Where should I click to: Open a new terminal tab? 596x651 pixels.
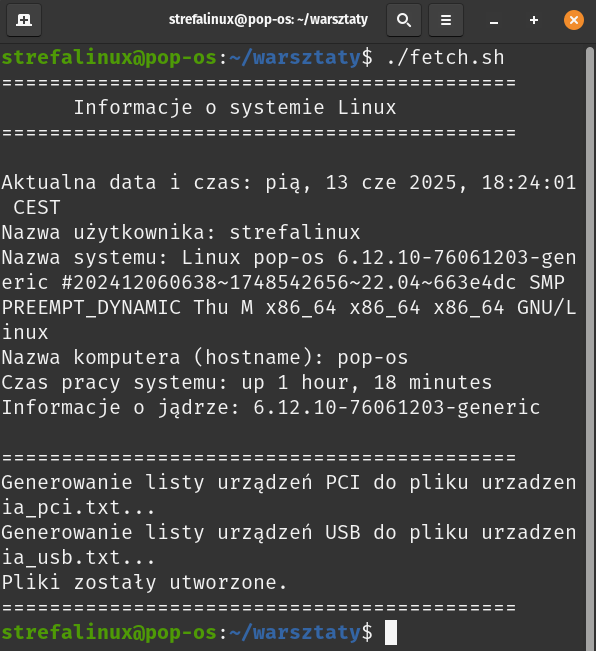(x=24, y=20)
